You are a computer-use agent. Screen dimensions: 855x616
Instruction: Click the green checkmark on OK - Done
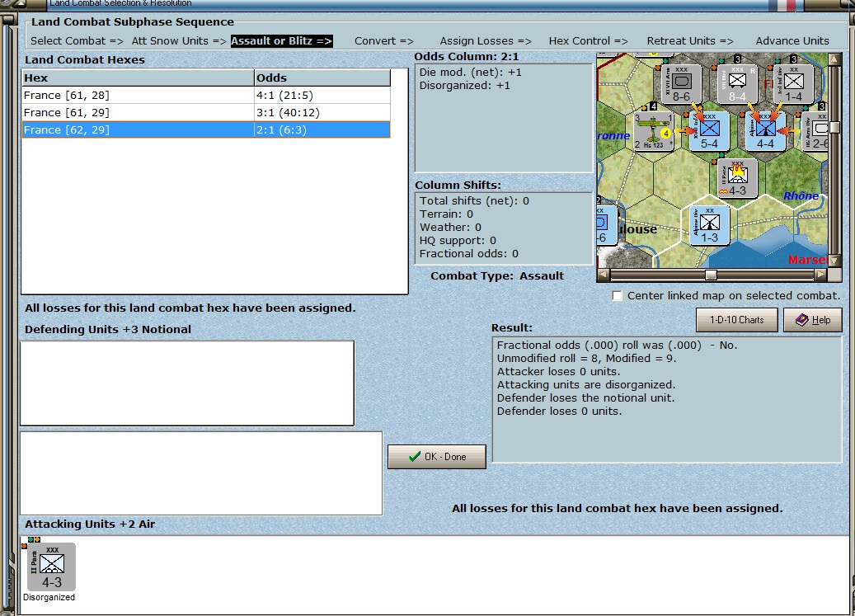415,456
